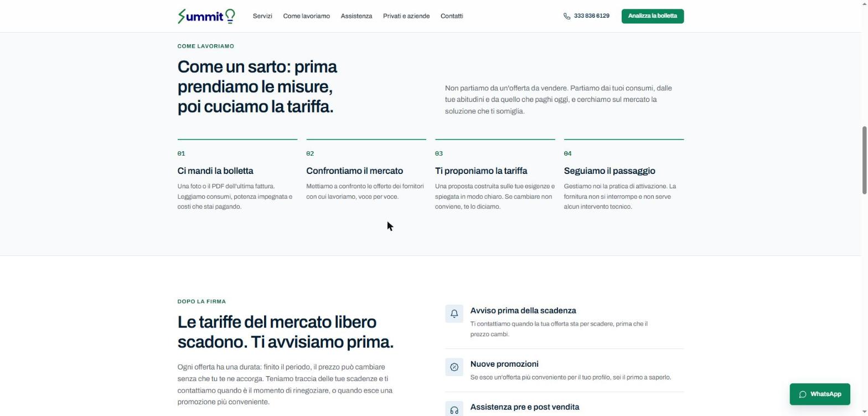This screenshot has width=868, height=416.
Task: Open the Servizi menu item
Action: click(x=262, y=16)
